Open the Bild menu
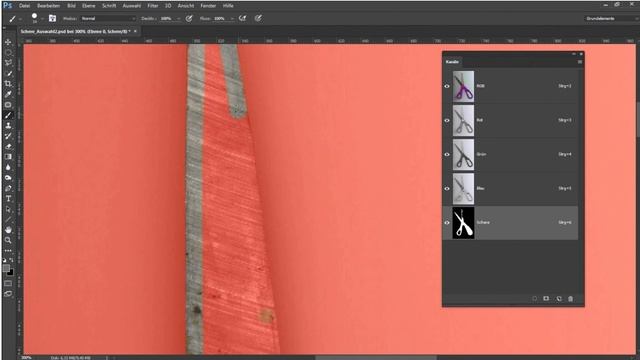The image size is (640, 360). pyautogui.click(x=71, y=6)
